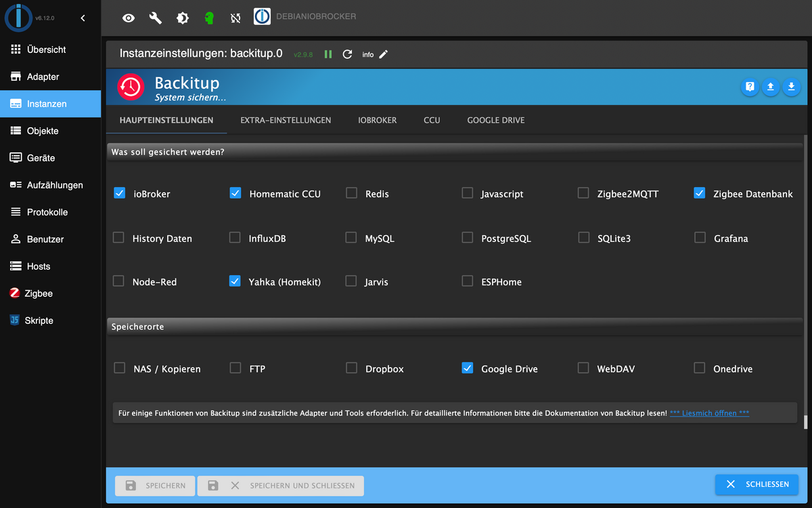Enable the FTP storage checkbox
The height and width of the screenshot is (508, 812).
[x=235, y=368]
